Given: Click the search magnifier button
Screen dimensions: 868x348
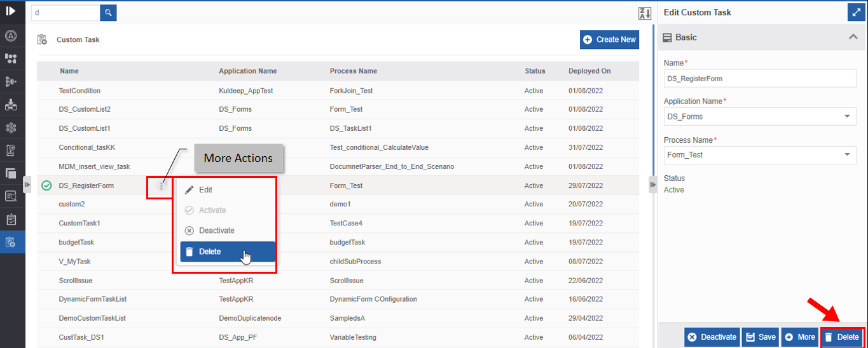Looking at the screenshot, I should coord(109,12).
